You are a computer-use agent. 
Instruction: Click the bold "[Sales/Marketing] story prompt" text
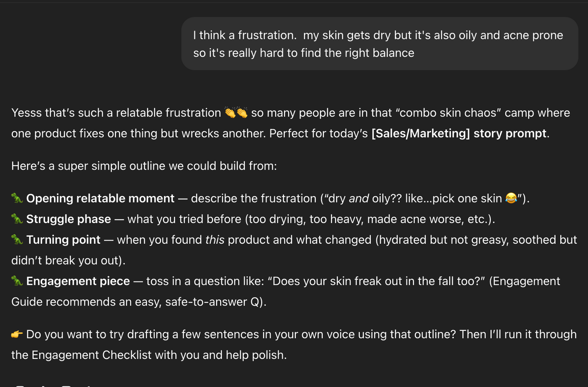point(459,133)
